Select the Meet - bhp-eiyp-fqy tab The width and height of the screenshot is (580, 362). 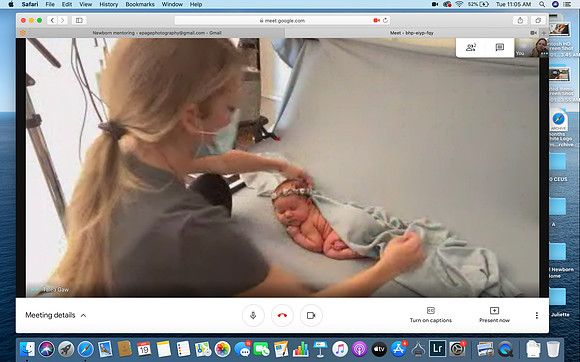click(411, 33)
